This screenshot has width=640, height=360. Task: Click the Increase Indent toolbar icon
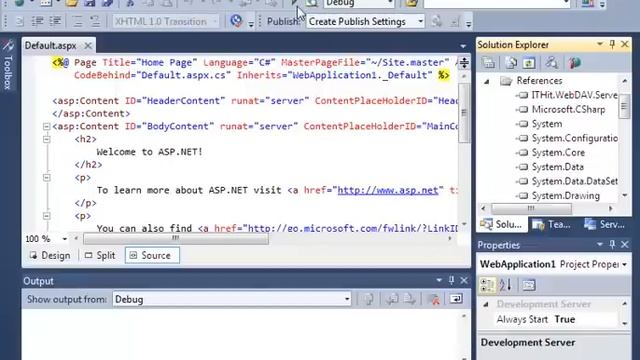tap(55, 21)
